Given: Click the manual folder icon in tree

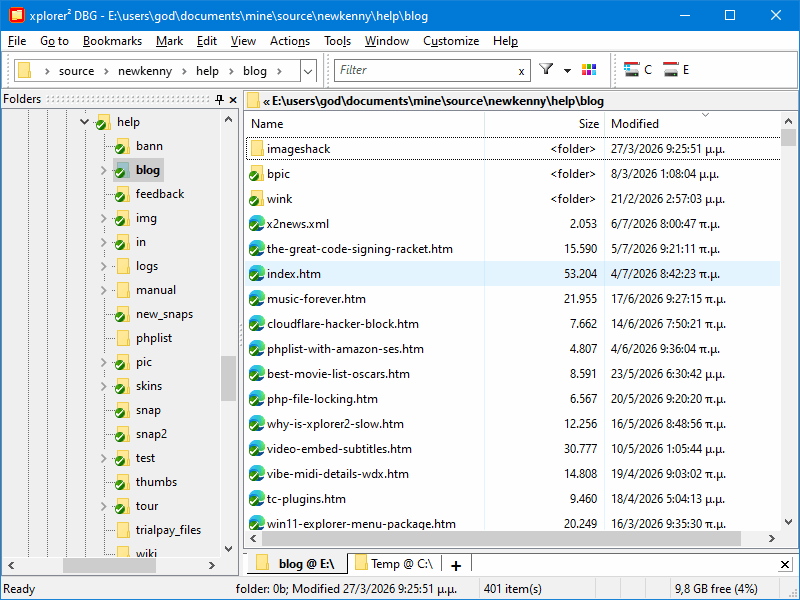Looking at the screenshot, I should coord(122,290).
